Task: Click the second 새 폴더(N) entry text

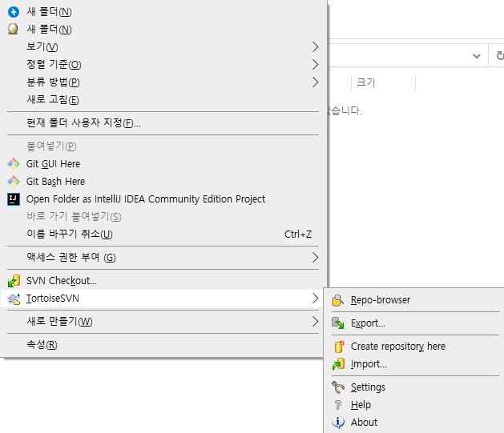Action: click(49, 29)
